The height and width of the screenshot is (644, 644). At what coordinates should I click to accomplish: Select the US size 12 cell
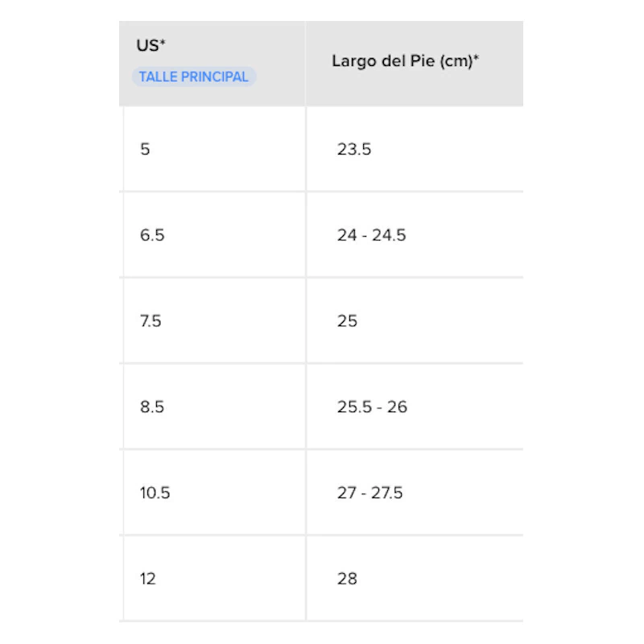click(147, 578)
